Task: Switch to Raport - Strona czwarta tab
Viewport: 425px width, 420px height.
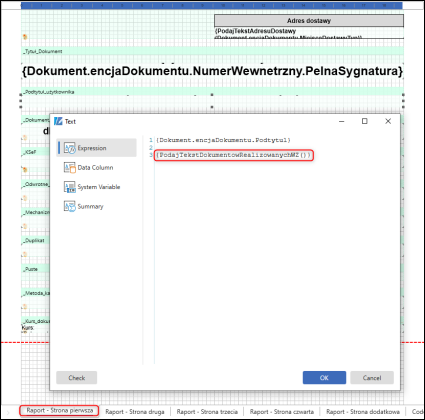Action: tap(282, 412)
